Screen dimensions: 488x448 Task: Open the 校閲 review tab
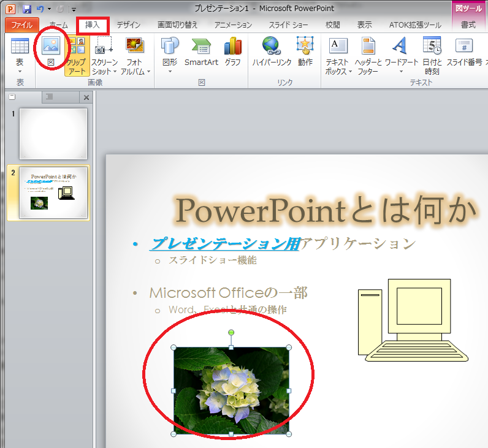[x=333, y=25]
